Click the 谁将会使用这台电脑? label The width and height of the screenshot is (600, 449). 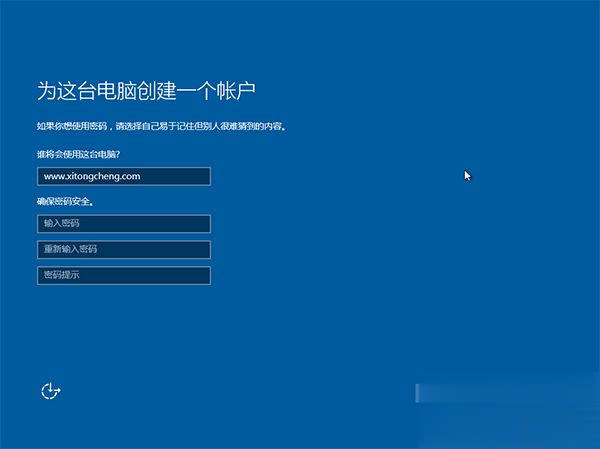click(84, 154)
